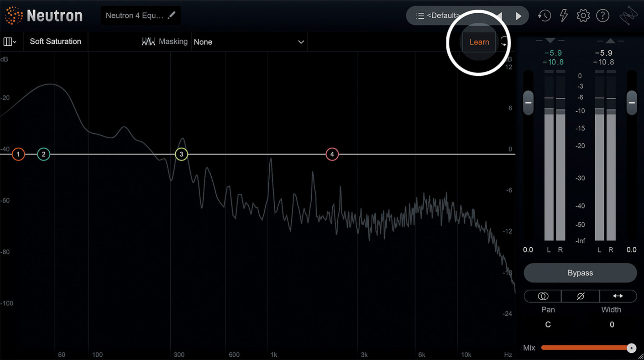Bypass the Neutron equalizer
The image size is (644, 360).
coord(580,273)
